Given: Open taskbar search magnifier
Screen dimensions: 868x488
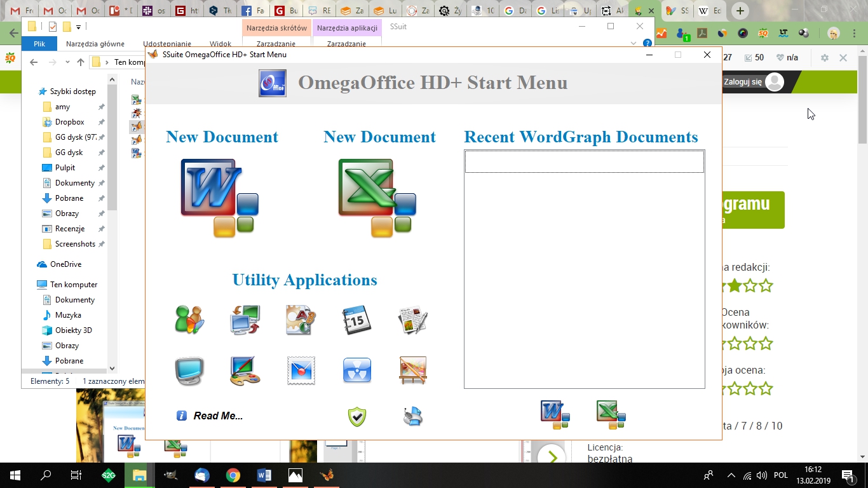Looking at the screenshot, I should coord(46,475).
